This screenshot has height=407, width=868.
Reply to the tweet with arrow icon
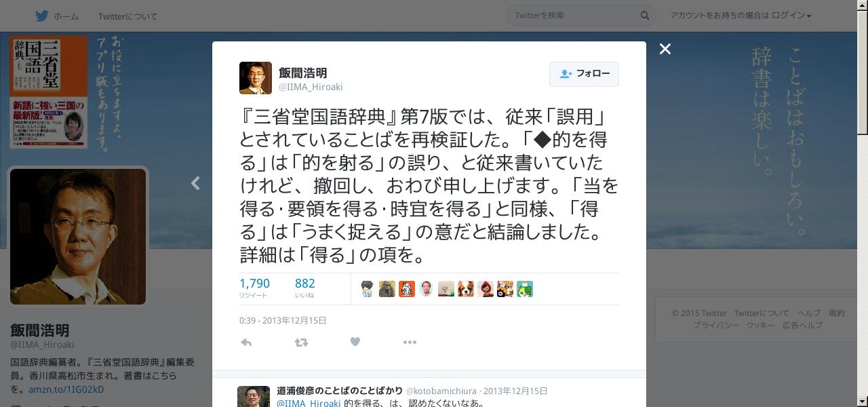[x=246, y=343]
